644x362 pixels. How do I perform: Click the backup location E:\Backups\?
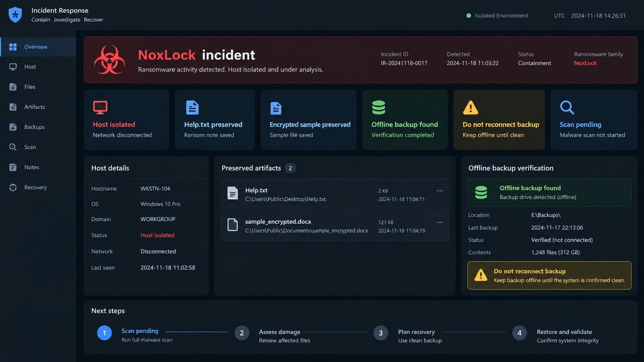pos(546,215)
